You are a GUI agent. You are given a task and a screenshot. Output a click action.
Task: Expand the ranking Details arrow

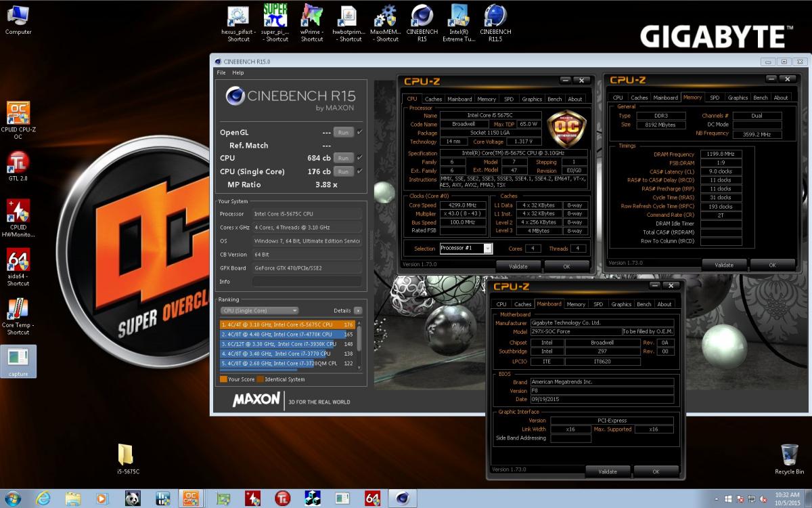tap(358, 310)
